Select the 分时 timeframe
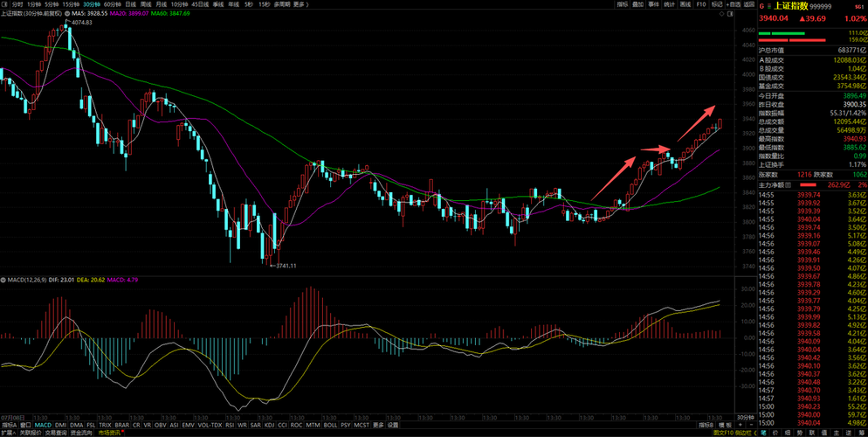Screen dimensions: 868x437 pos(17,3)
